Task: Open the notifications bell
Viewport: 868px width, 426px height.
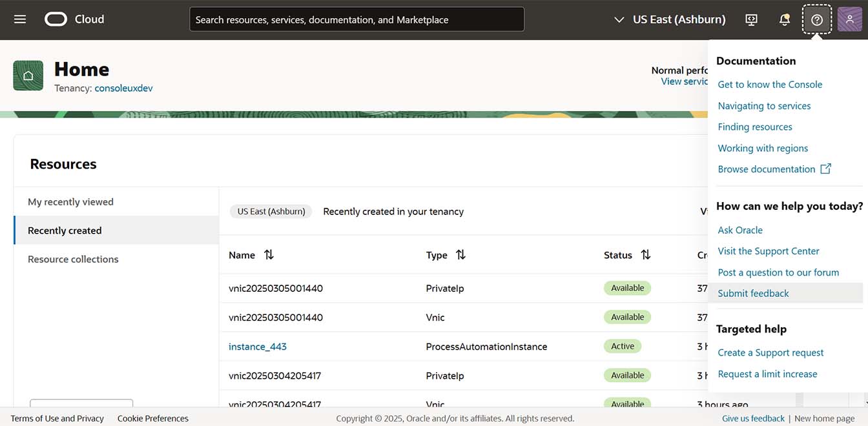Action: pyautogui.click(x=785, y=19)
